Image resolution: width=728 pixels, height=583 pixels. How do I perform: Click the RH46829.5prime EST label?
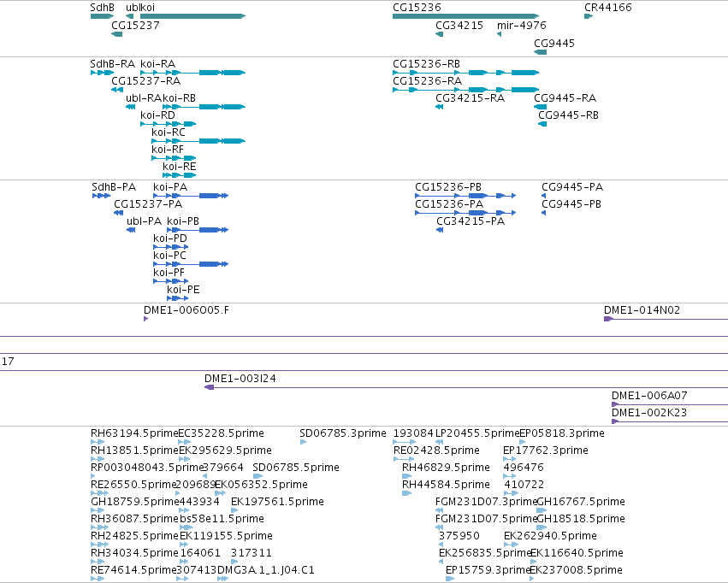(x=446, y=468)
